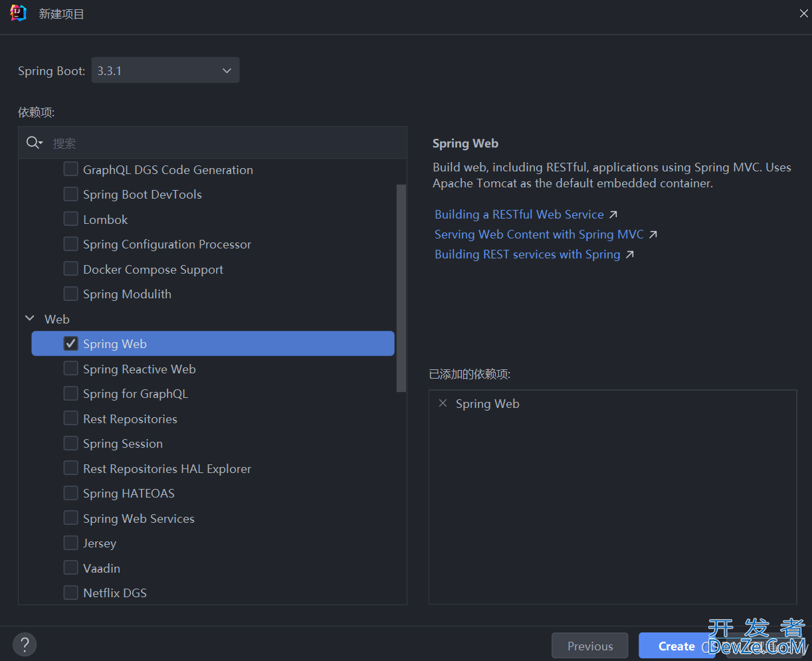Viewport: 812px width, 661px height.
Task: Click the Create button
Action: (x=676, y=646)
